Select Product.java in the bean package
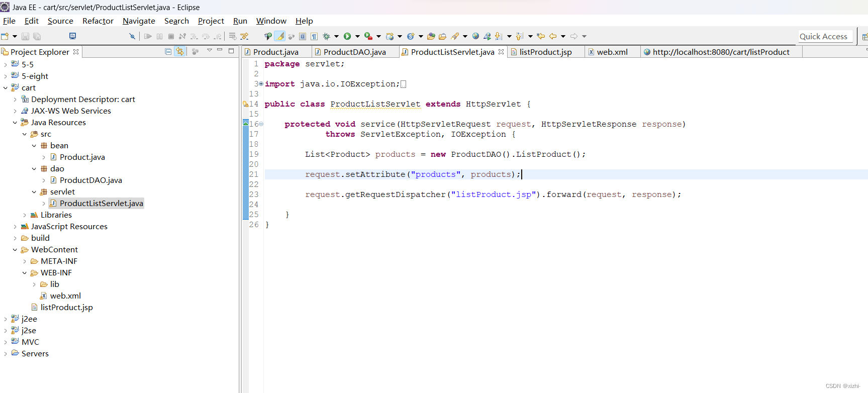This screenshot has width=868, height=393. coord(82,157)
